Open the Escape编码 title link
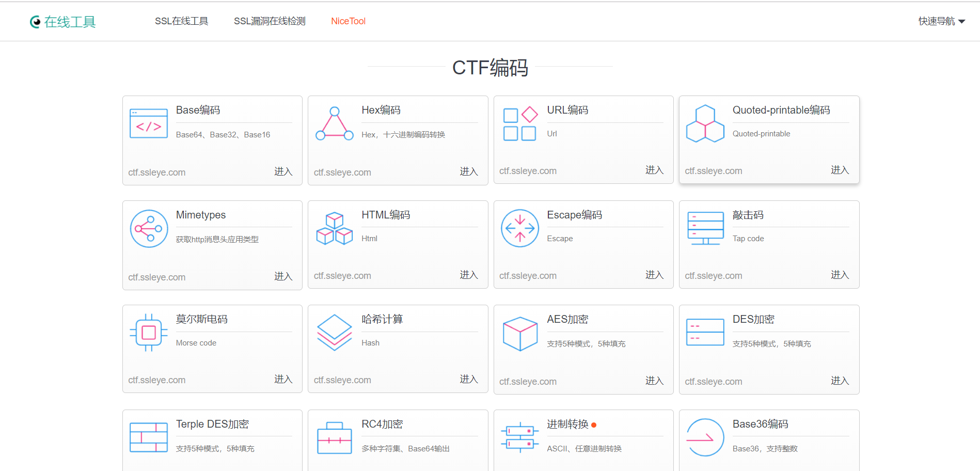Viewport: 980px width, 471px height. [x=575, y=215]
